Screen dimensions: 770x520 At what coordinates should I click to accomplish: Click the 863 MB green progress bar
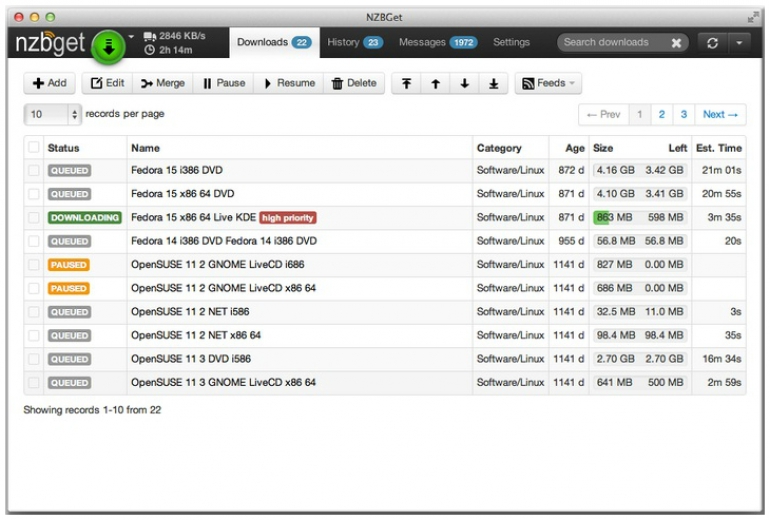point(639,218)
